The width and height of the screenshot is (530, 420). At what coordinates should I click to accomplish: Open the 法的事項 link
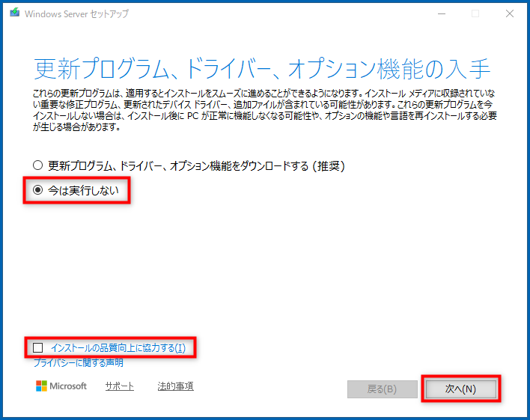click(x=175, y=386)
